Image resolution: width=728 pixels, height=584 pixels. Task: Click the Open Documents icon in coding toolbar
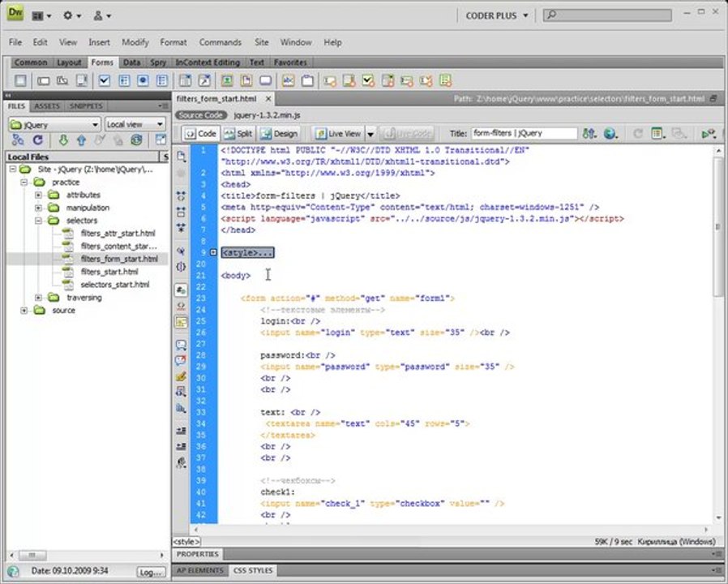(x=181, y=157)
